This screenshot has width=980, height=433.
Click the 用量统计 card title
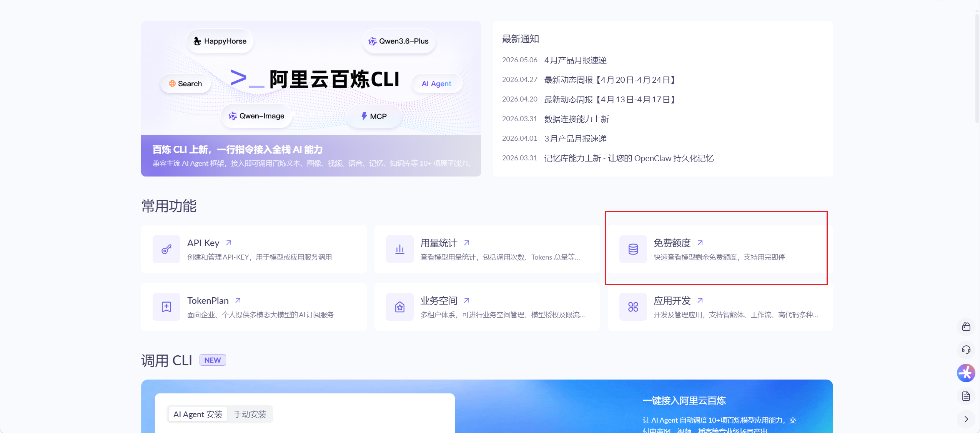pos(439,243)
